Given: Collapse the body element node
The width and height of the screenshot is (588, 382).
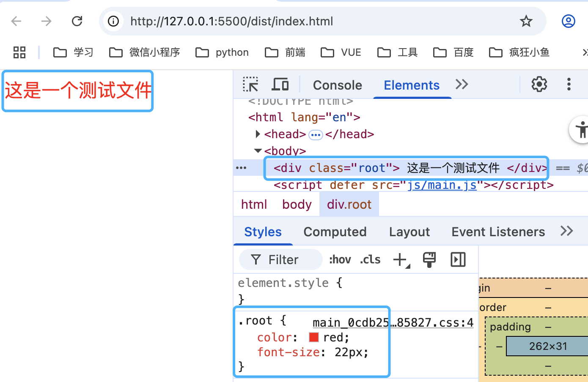Looking at the screenshot, I should pyautogui.click(x=258, y=151).
